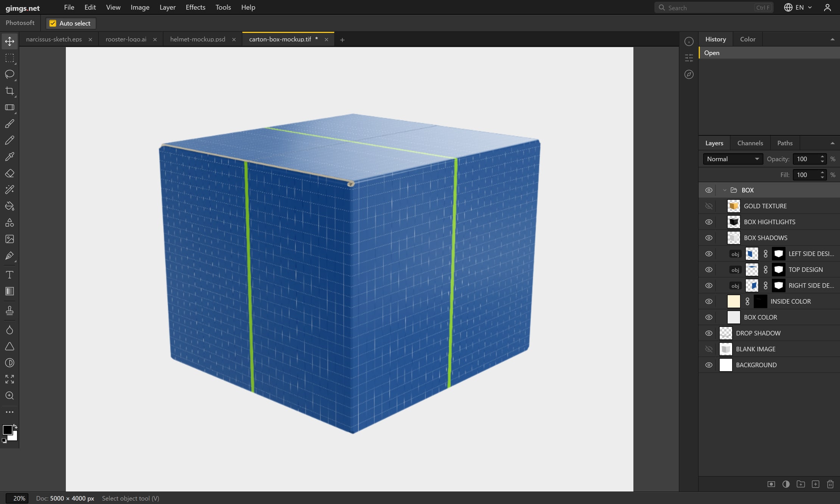Open the Effects menu
Viewport: 840px width, 504px height.
click(195, 7)
